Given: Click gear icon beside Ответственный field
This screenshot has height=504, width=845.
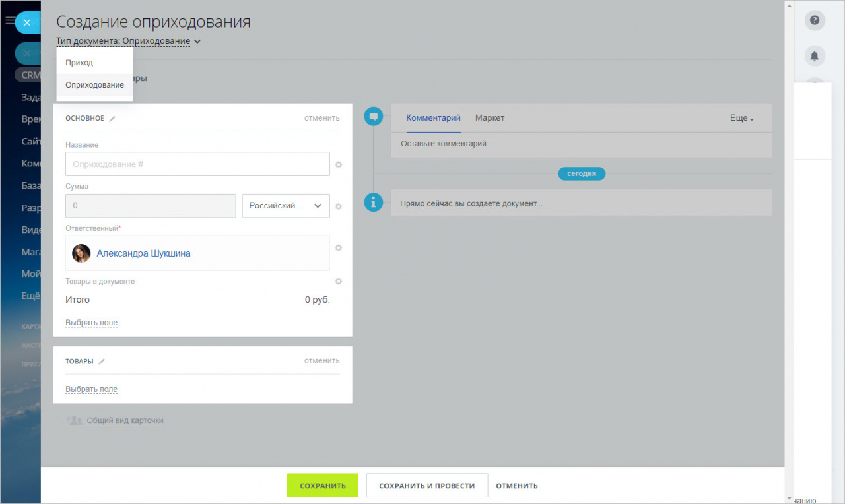Looking at the screenshot, I should click(x=339, y=248).
